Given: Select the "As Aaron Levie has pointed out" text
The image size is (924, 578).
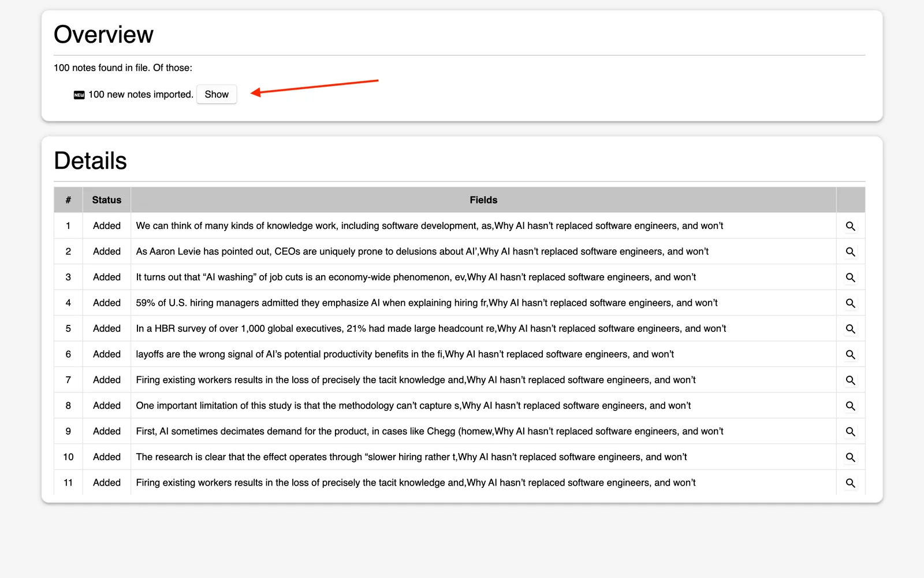Looking at the screenshot, I should 422,251.
